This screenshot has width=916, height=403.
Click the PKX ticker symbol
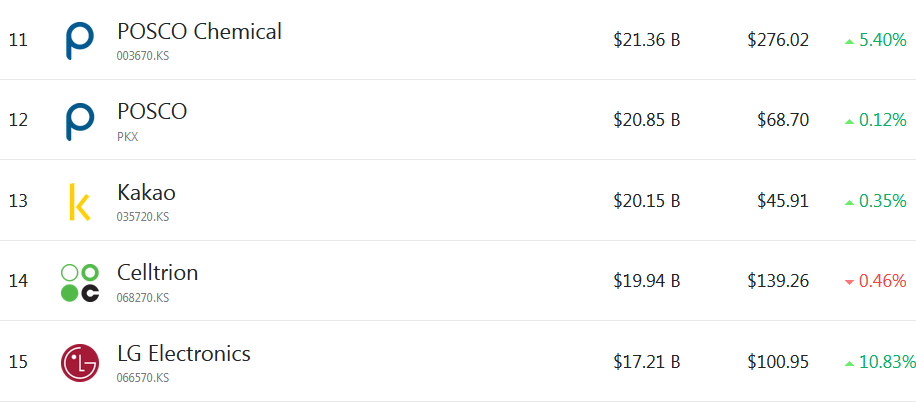[127, 136]
